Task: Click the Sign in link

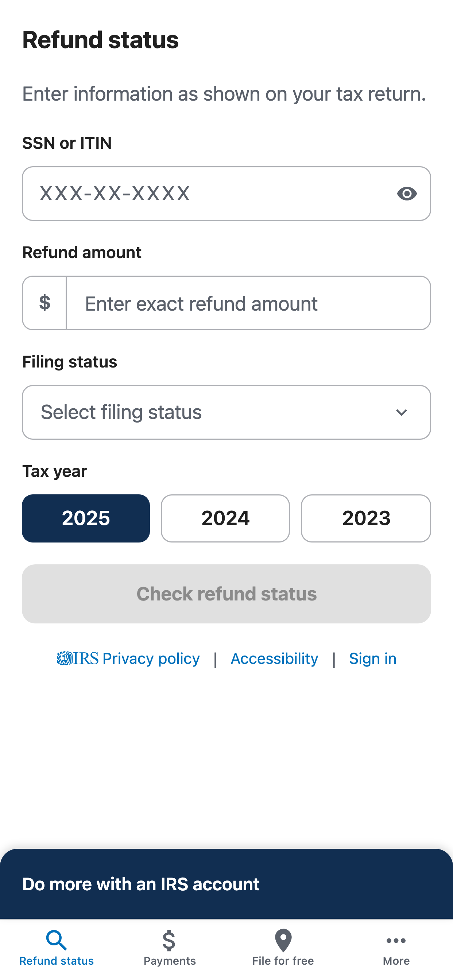Action: click(372, 658)
